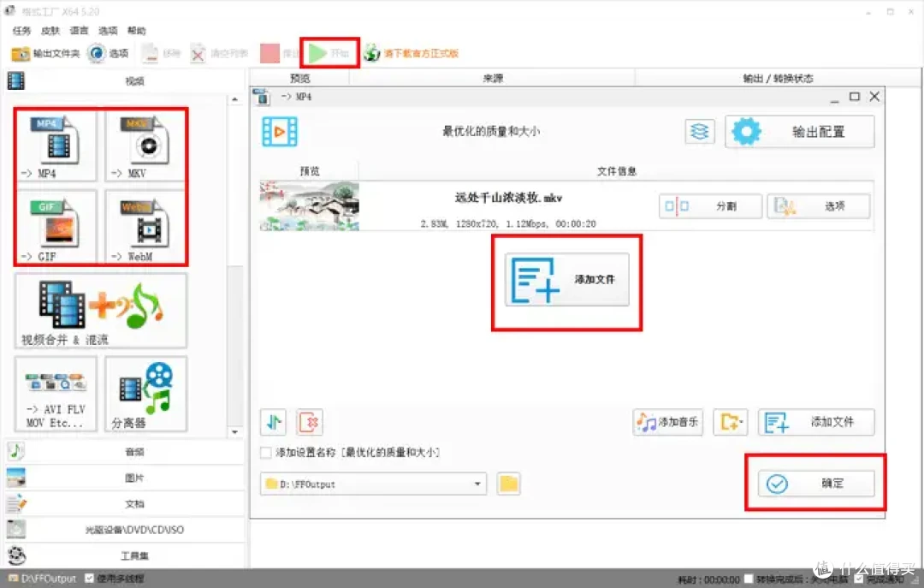Click the 分割 split button
The image size is (924, 588).
[x=710, y=206]
